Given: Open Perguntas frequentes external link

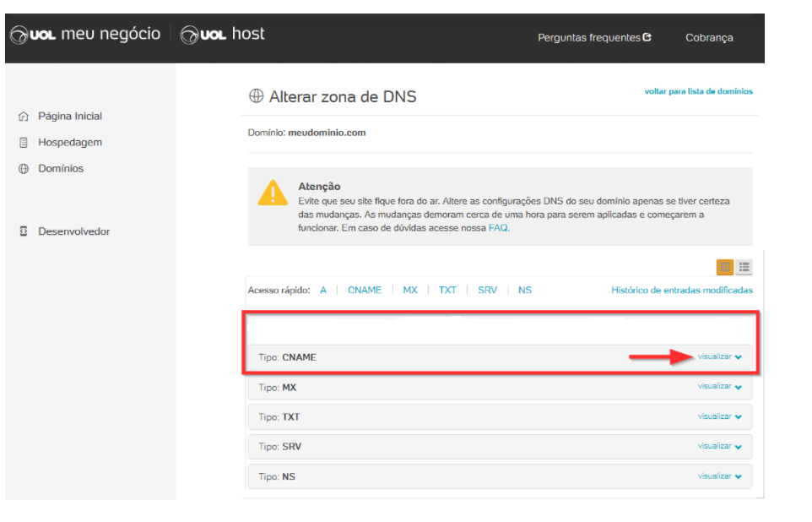Looking at the screenshot, I should point(594,38).
